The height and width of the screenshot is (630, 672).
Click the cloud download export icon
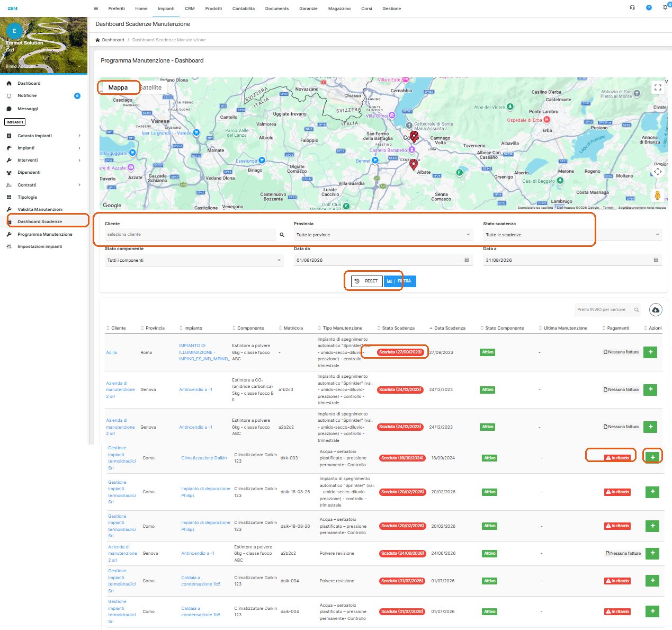coord(656,310)
